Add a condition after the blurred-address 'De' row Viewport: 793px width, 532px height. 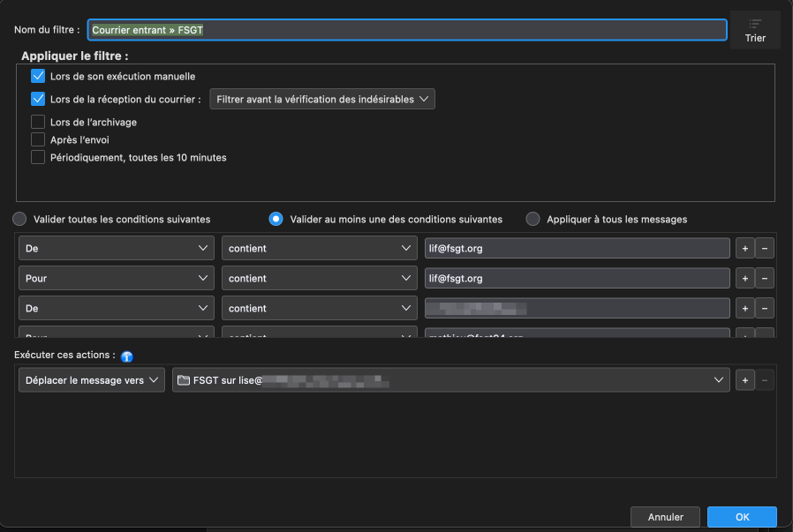click(744, 308)
